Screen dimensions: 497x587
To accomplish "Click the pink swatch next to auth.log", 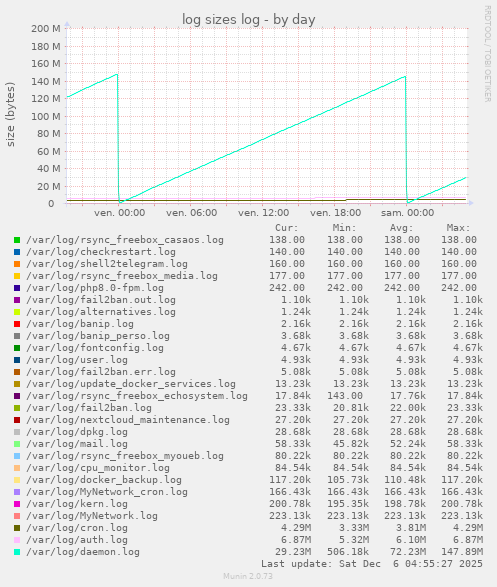I will 17,540.
